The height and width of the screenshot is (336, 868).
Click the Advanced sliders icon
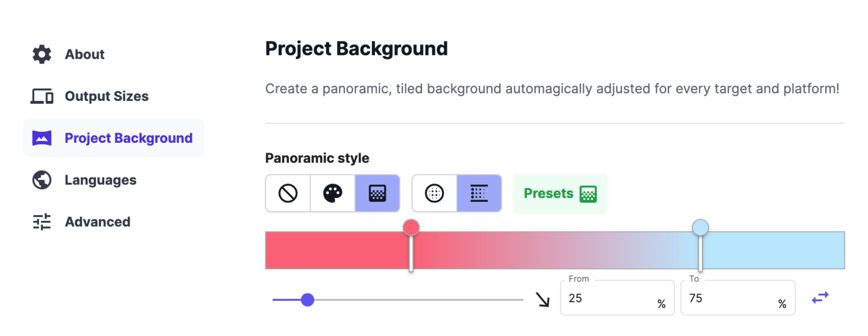coord(42,222)
